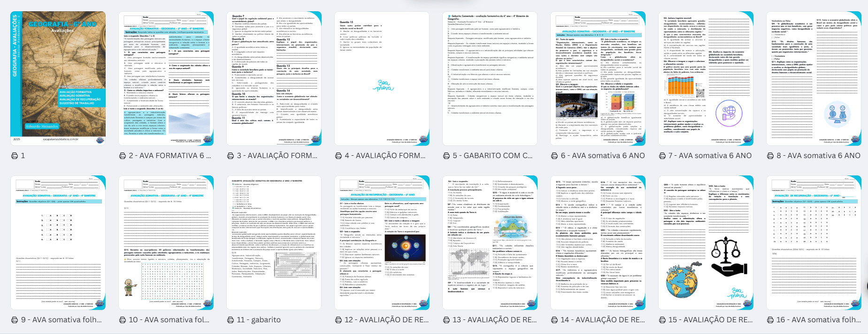Click the printer icon beside page 1

(x=15, y=156)
